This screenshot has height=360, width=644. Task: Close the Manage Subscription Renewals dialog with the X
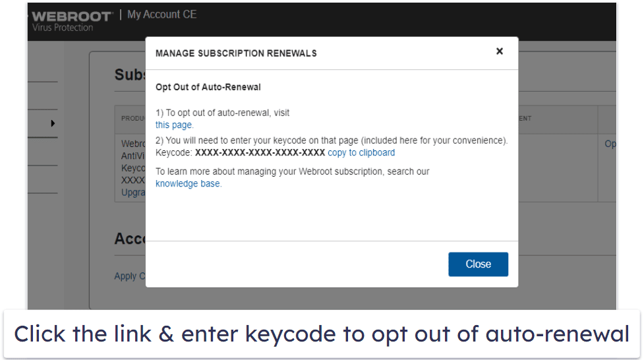click(x=500, y=51)
